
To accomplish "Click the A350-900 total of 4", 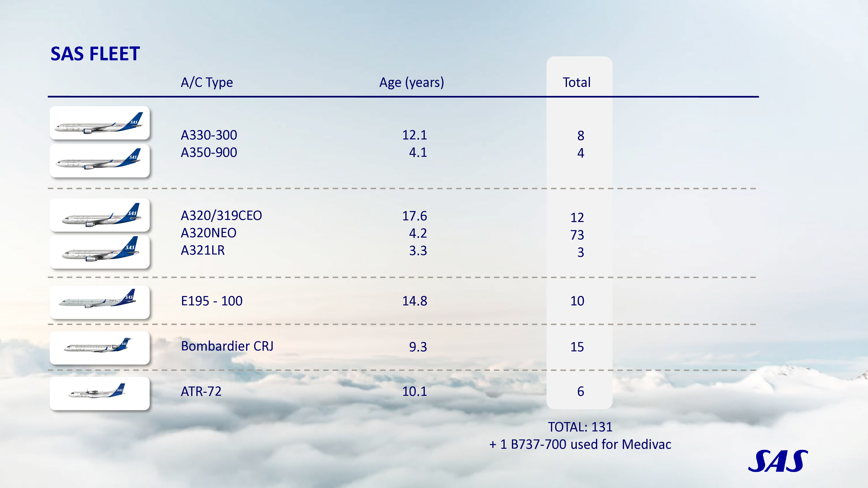I will pyautogui.click(x=580, y=153).
